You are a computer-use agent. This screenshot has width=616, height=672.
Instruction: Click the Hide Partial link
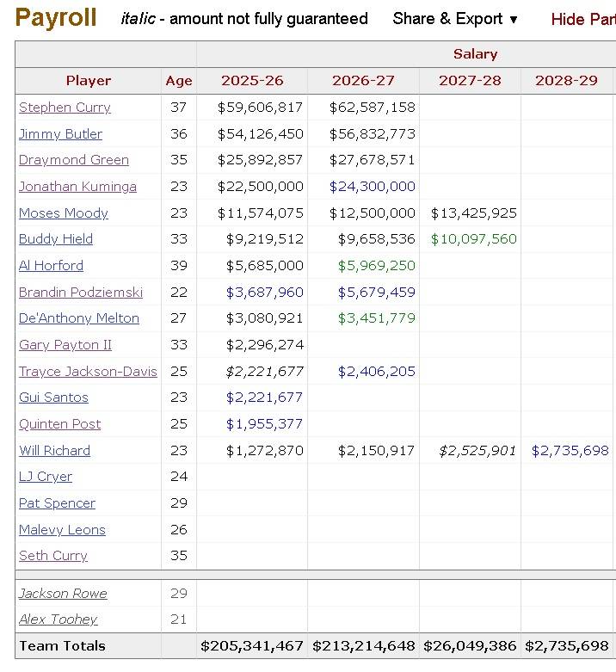tap(582, 19)
